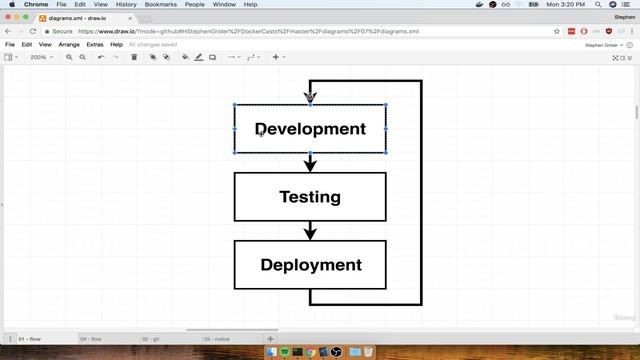The height and width of the screenshot is (360, 640).
Task: Click the browser back arrow
Action: coord(8,31)
